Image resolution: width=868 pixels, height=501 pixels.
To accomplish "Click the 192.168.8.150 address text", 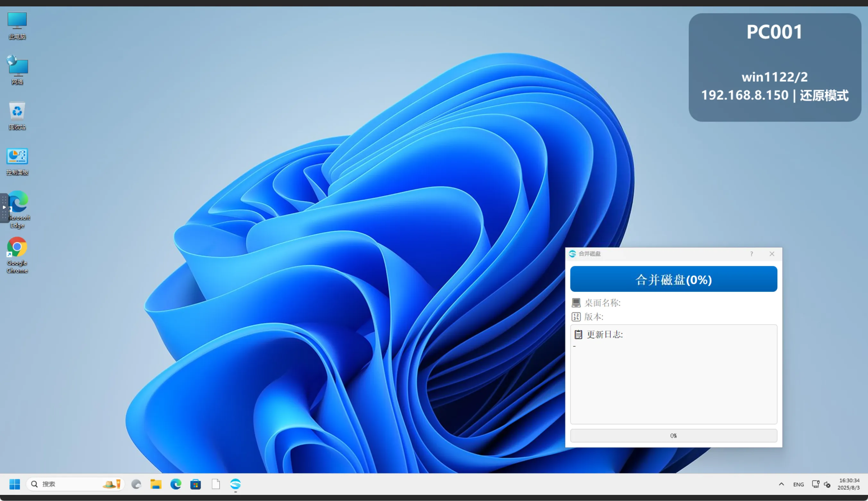I will pyautogui.click(x=745, y=95).
